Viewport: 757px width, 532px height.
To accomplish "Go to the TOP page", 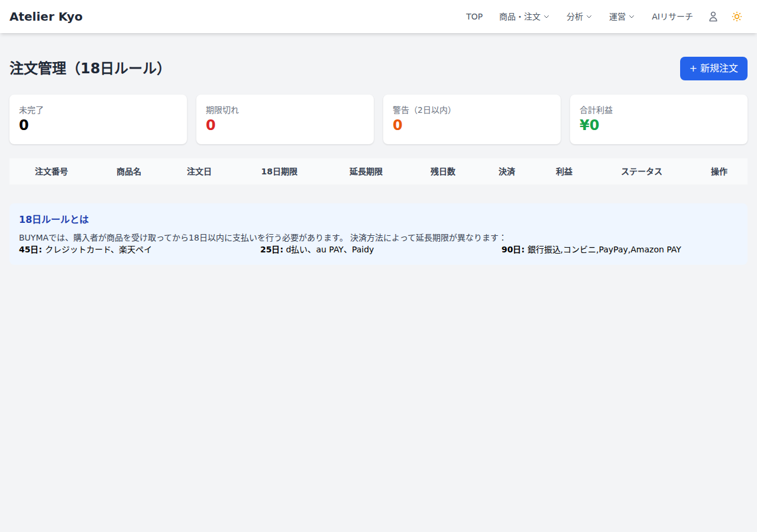I will pos(474,17).
